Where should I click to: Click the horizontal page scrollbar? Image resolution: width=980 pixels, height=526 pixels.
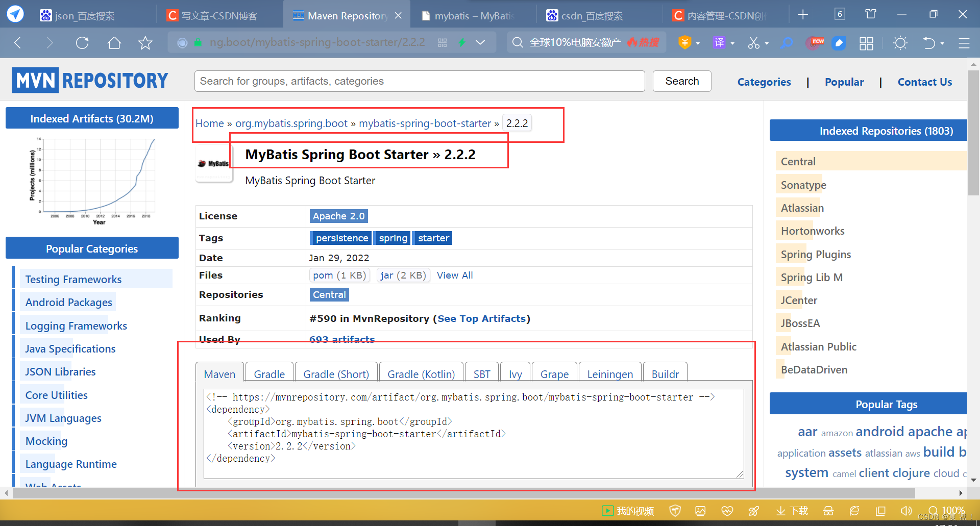click(463, 493)
